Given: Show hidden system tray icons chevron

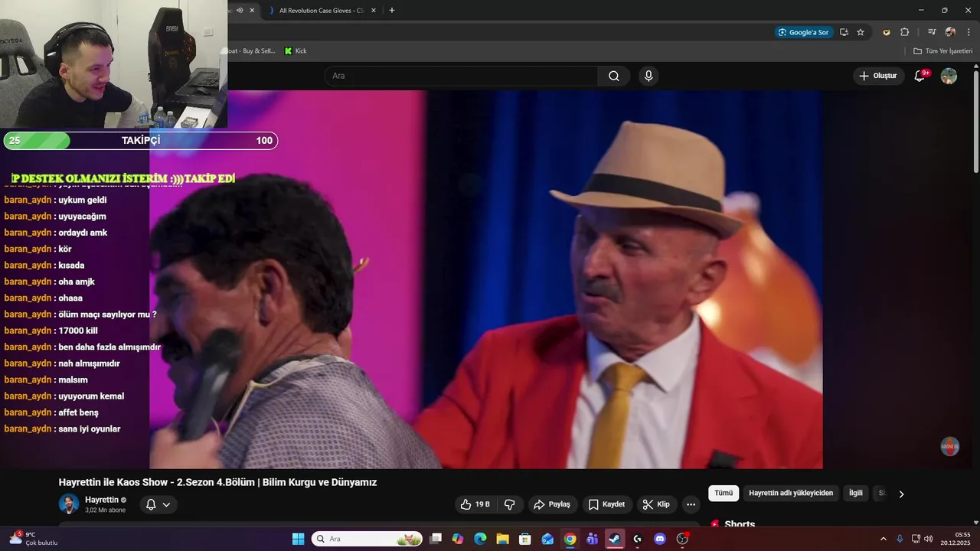Looking at the screenshot, I should pyautogui.click(x=884, y=539).
